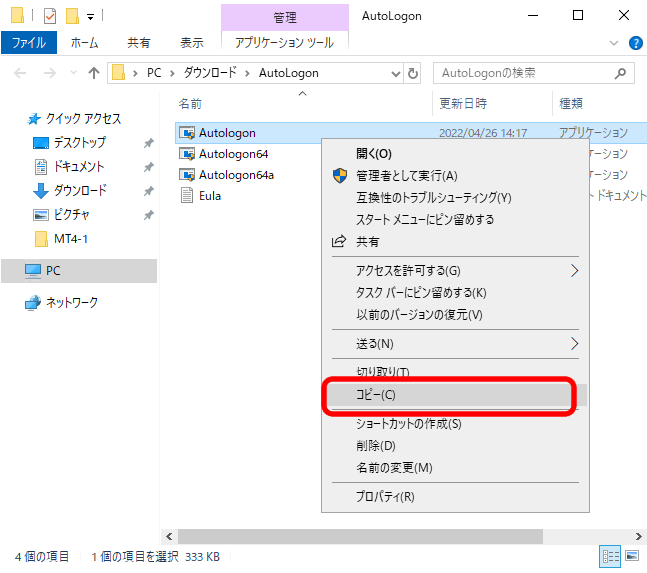This screenshot has height=573, width=647.
Task: Click the New Folder quick access icon
Action: (x=72, y=17)
